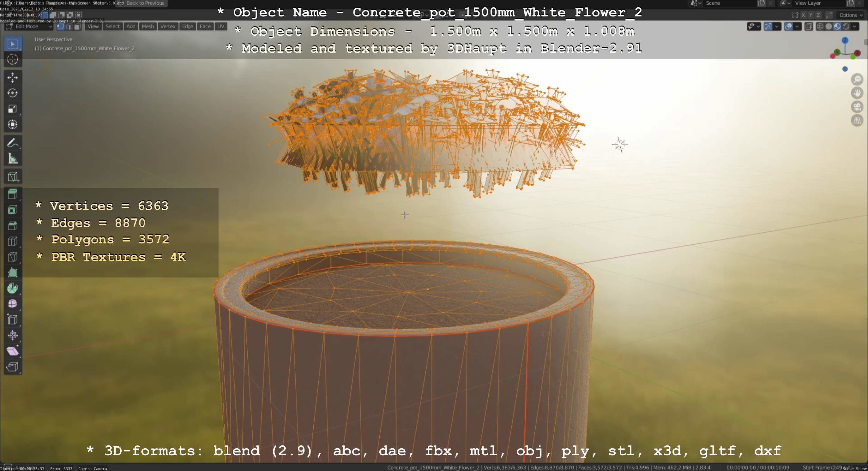Choose the Bevel tool

tap(13, 226)
